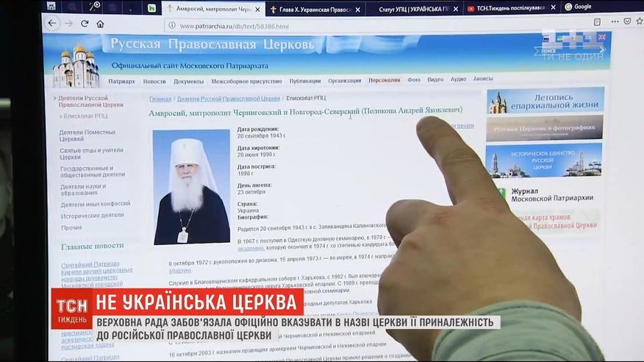Image resolution: width=644 pixels, height=362 pixels.
Task: Reload the page with the refresh icon
Action: pos(85,24)
